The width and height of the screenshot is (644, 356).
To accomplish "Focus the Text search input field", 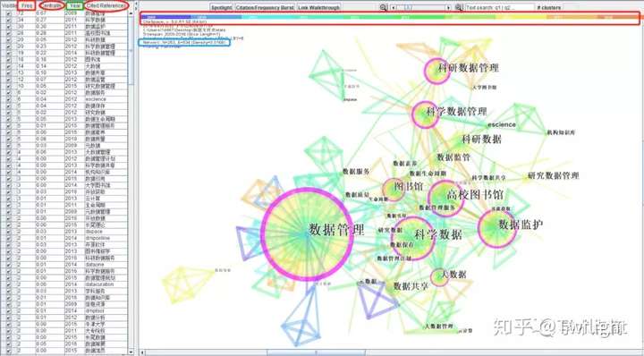I will click(x=500, y=8).
